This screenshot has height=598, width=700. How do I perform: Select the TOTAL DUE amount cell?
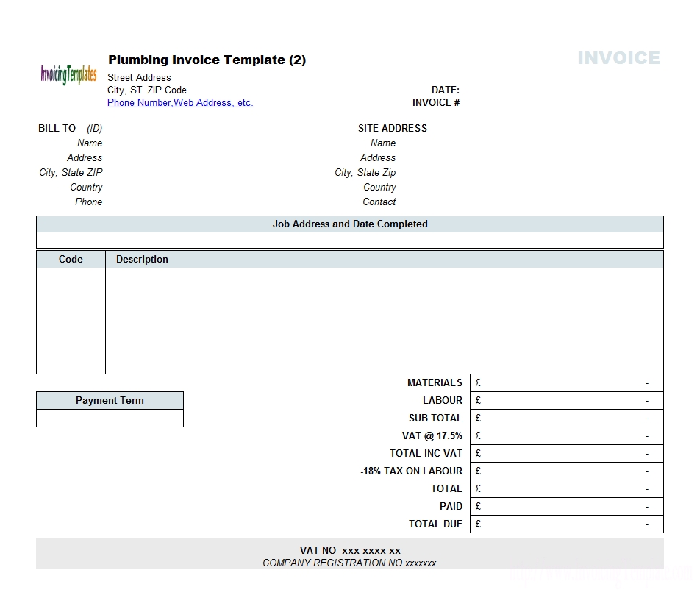click(566, 524)
